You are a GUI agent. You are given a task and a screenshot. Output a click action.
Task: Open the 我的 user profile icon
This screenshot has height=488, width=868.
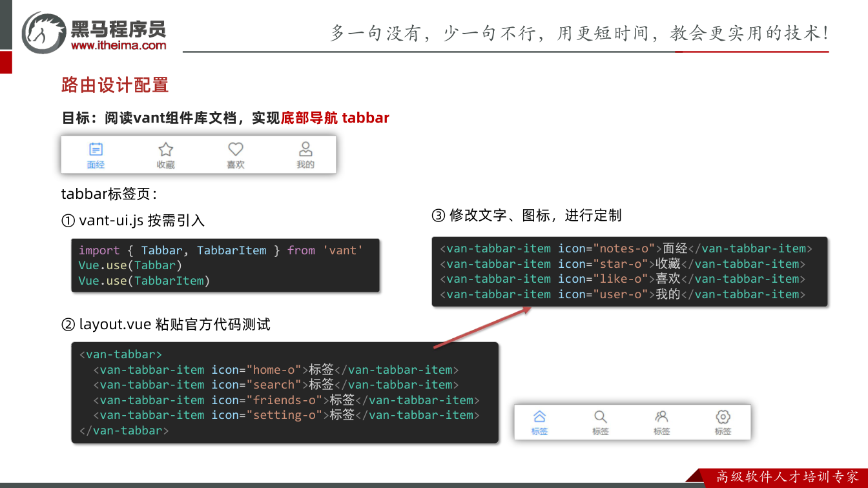point(305,149)
